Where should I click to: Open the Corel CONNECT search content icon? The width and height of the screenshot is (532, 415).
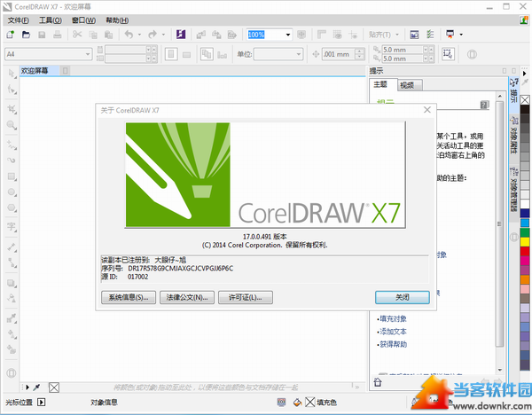click(181, 35)
